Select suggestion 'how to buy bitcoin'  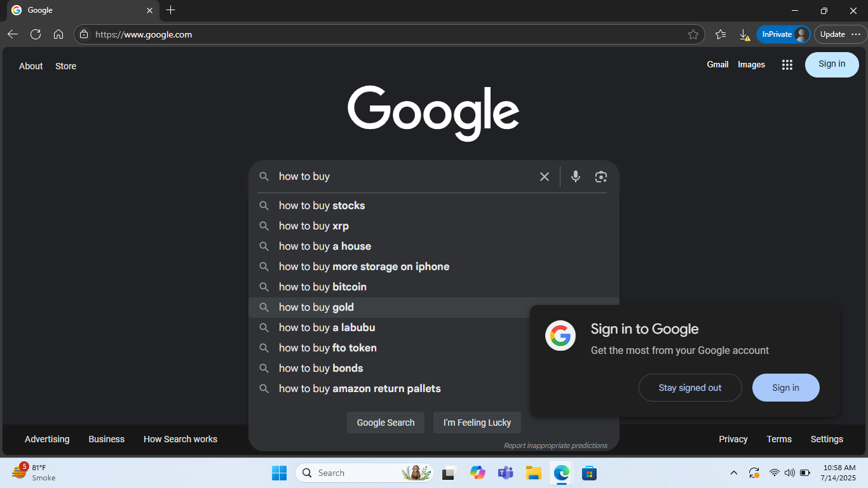(x=434, y=287)
